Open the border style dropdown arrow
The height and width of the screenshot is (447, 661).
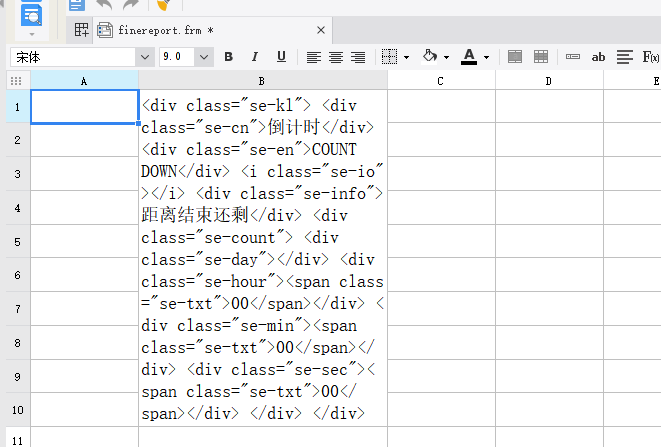click(x=406, y=57)
